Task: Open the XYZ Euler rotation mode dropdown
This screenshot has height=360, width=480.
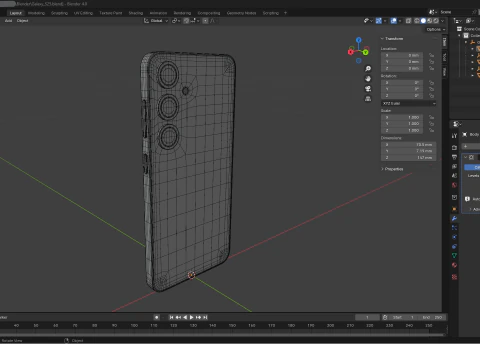Action: 409,104
